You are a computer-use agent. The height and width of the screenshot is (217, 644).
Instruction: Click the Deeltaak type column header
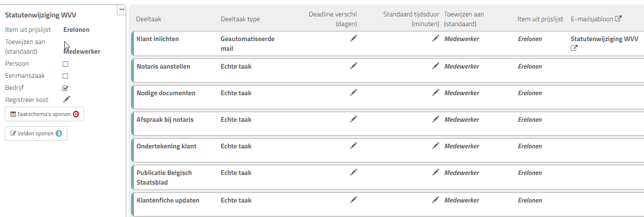coord(240,19)
